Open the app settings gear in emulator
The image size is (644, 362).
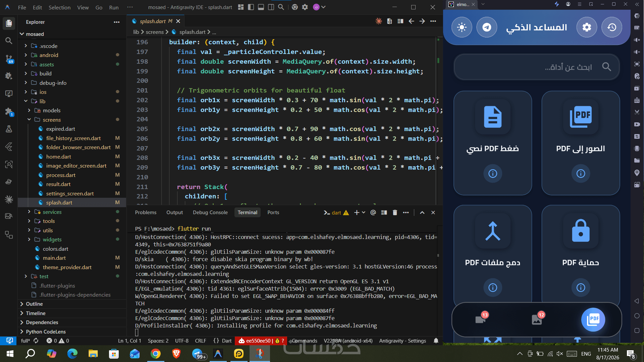pyautogui.click(x=587, y=27)
